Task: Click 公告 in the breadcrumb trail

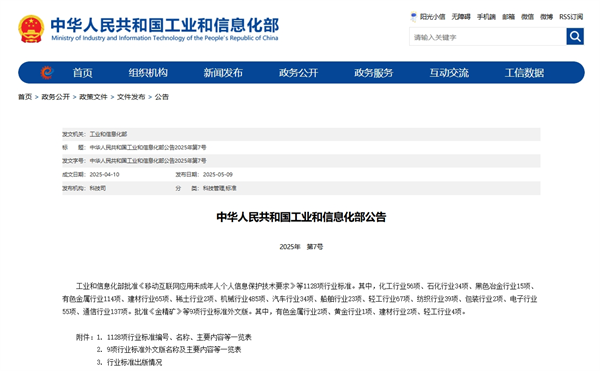Action: (161, 97)
